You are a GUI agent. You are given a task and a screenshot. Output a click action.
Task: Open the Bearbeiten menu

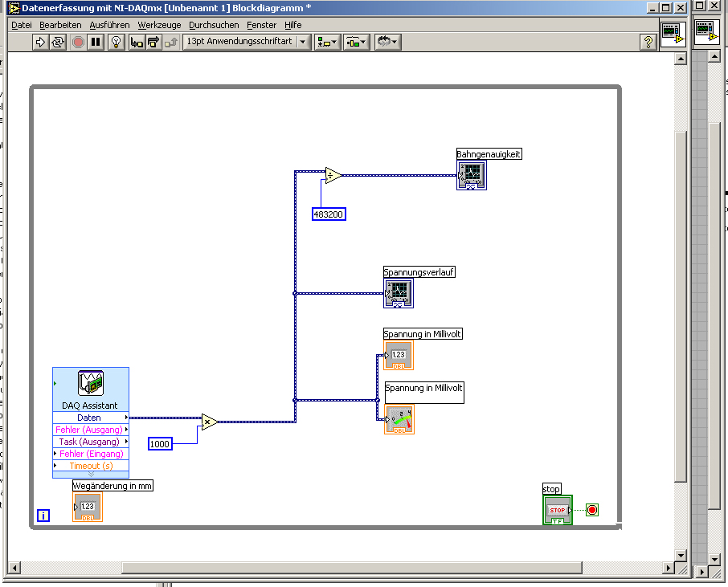(x=60, y=25)
